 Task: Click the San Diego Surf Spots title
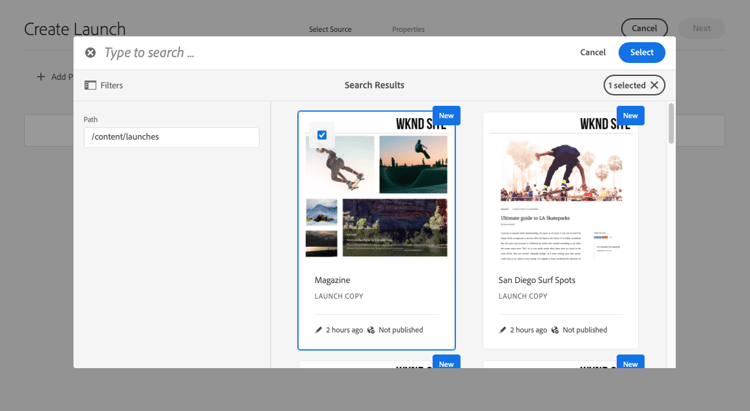[537, 280]
